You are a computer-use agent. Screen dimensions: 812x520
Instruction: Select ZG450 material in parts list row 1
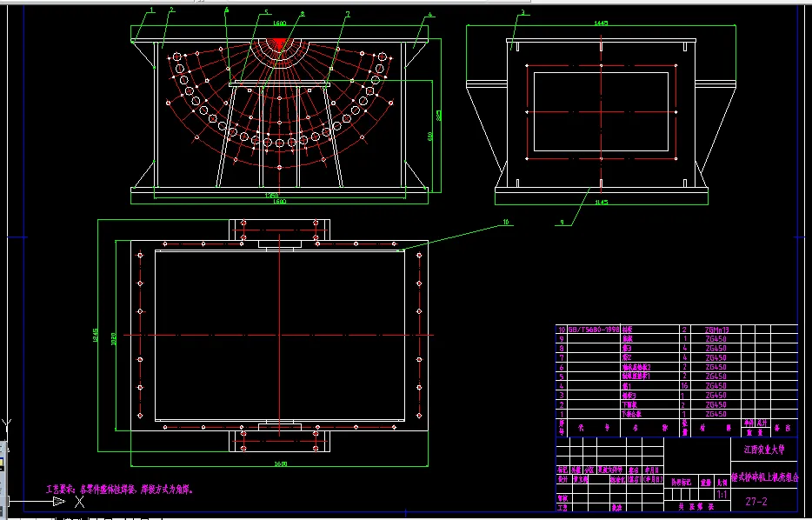pyautogui.click(x=715, y=414)
